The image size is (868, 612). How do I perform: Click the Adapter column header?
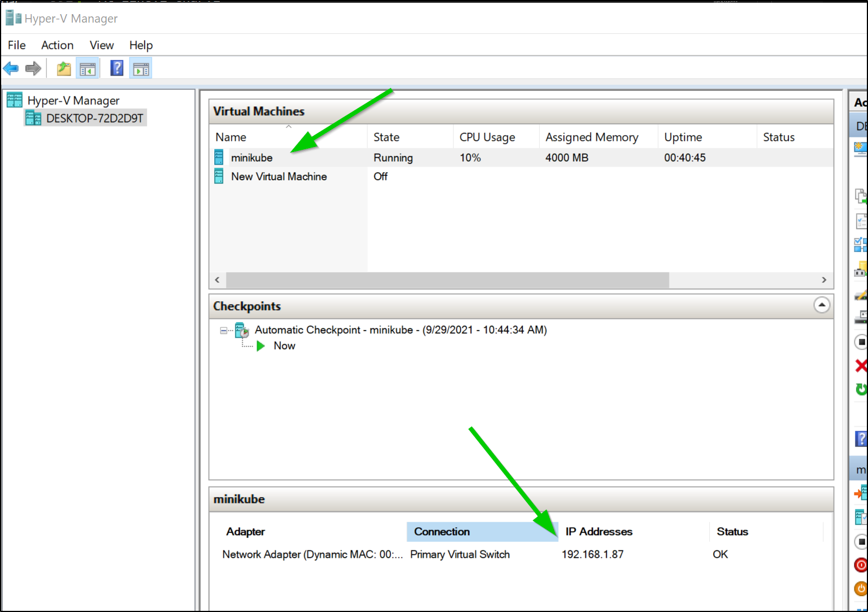coord(313,532)
